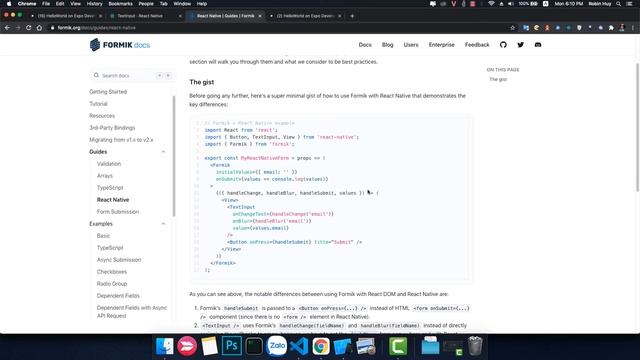Open the Checkboxes example
Viewport: 640px width, 360px height.
pyautogui.click(x=112, y=272)
